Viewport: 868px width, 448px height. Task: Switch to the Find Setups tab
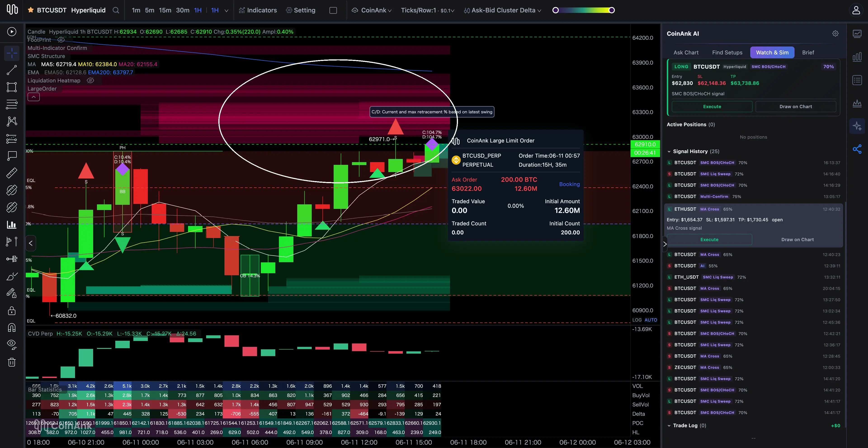(727, 53)
